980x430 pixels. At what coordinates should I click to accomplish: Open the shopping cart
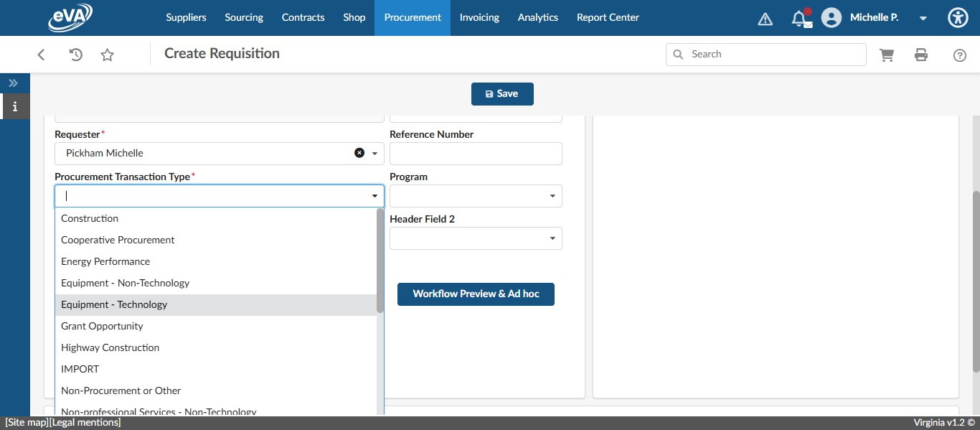[x=887, y=54]
